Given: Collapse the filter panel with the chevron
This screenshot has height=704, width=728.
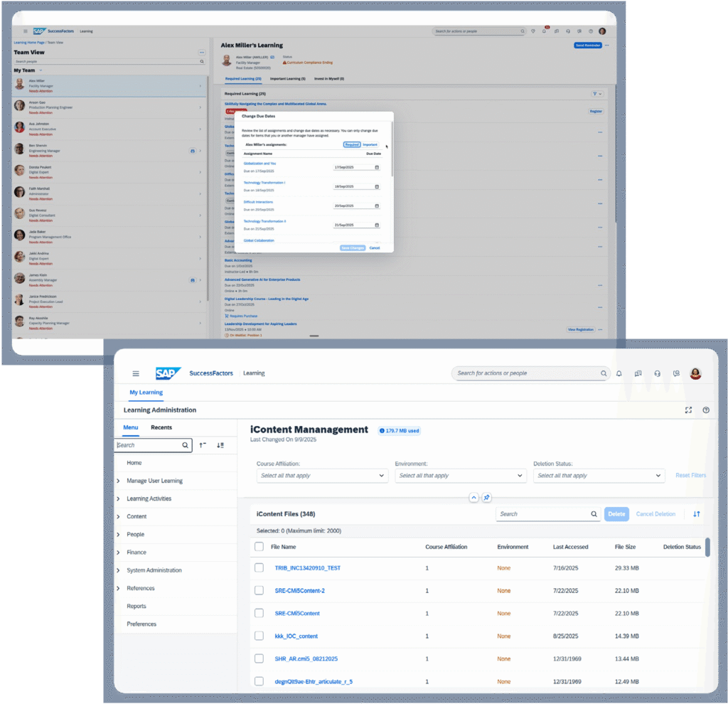Looking at the screenshot, I should [x=473, y=497].
